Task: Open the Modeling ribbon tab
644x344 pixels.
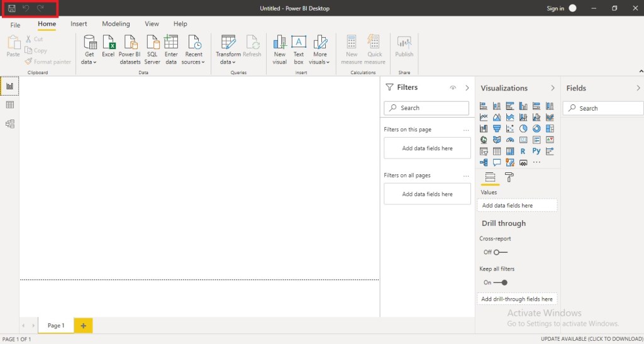Action: 116,24
